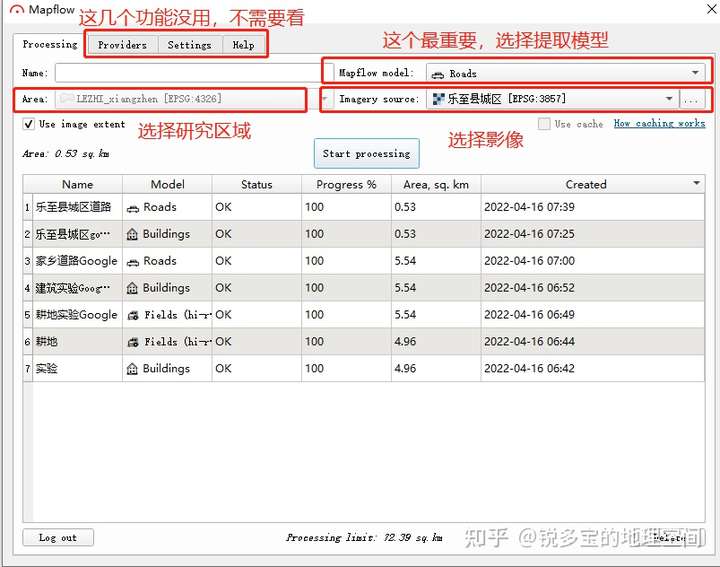Open the Settings tab
This screenshot has width=720, height=567.
point(190,45)
